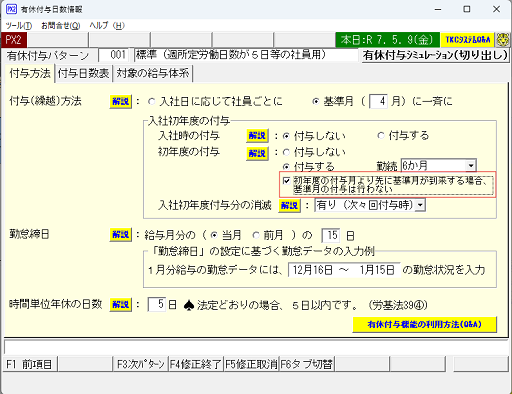Maximize the 有休付与日数情報 window

click(x=467, y=9)
